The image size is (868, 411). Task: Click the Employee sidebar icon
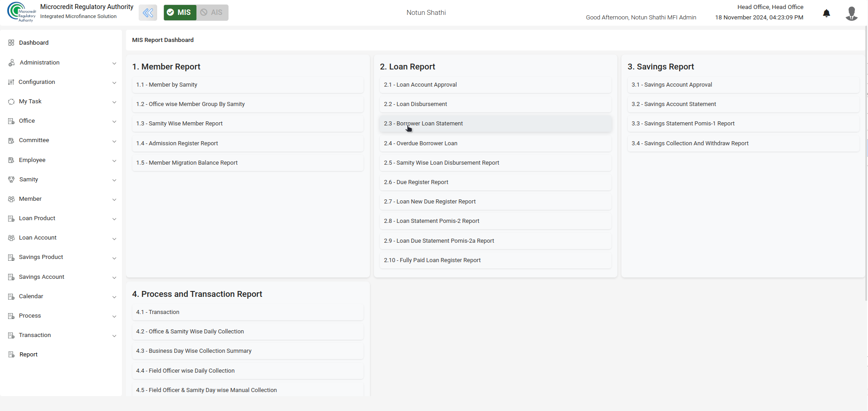point(11,160)
